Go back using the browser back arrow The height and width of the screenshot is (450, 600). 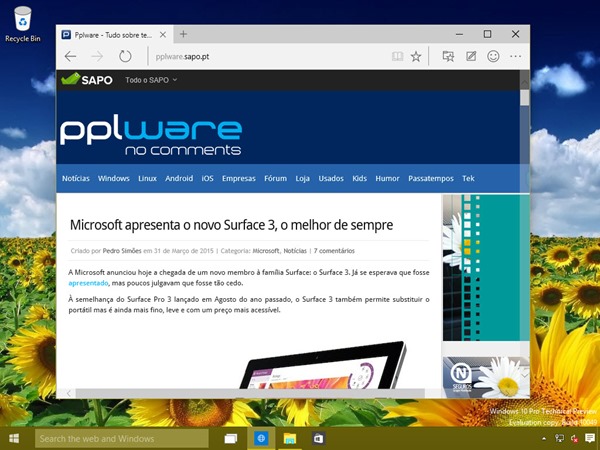point(70,57)
